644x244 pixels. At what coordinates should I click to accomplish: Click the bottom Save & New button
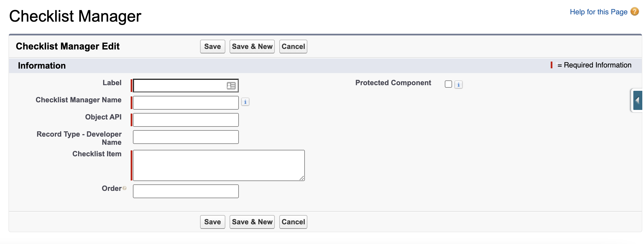pyautogui.click(x=252, y=222)
